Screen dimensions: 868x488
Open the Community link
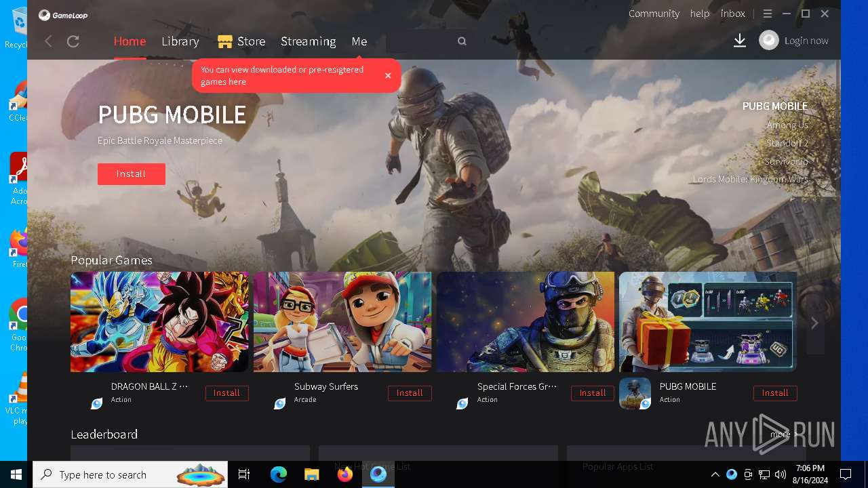[x=654, y=14]
